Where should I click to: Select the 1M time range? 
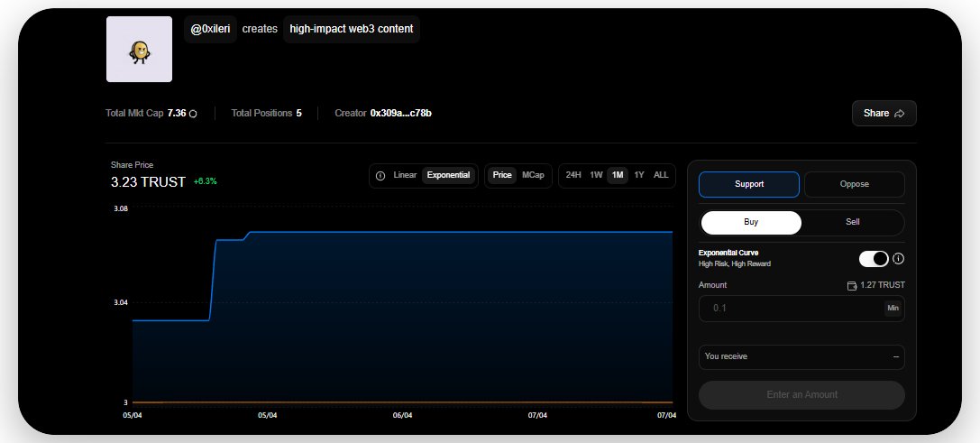618,175
